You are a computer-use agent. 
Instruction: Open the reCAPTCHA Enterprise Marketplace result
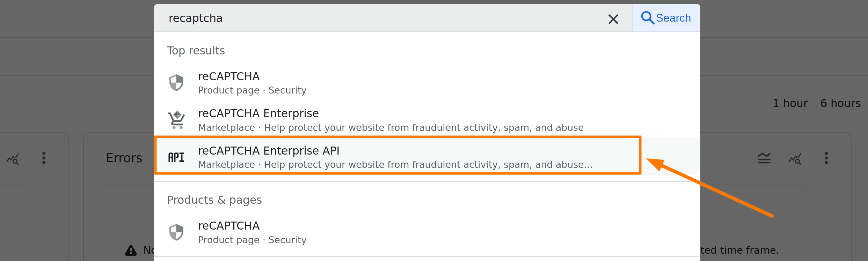[x=258, y=114]
